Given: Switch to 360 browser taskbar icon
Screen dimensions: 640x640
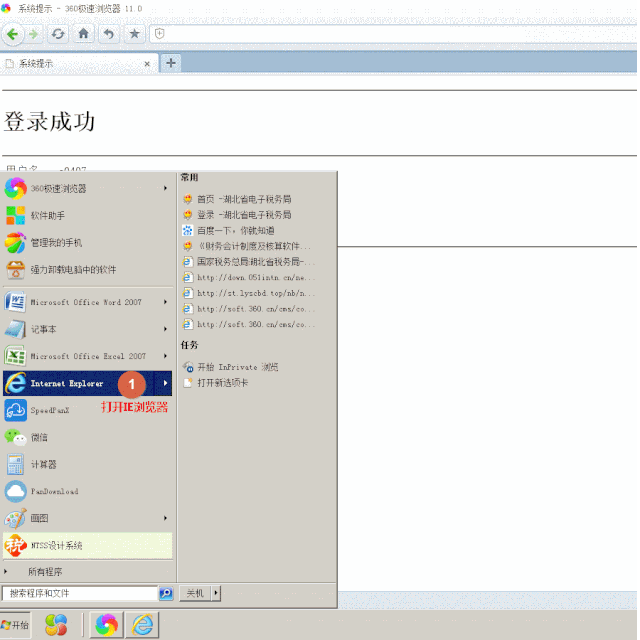Looking at the screenshot, I should pos(107,625).
